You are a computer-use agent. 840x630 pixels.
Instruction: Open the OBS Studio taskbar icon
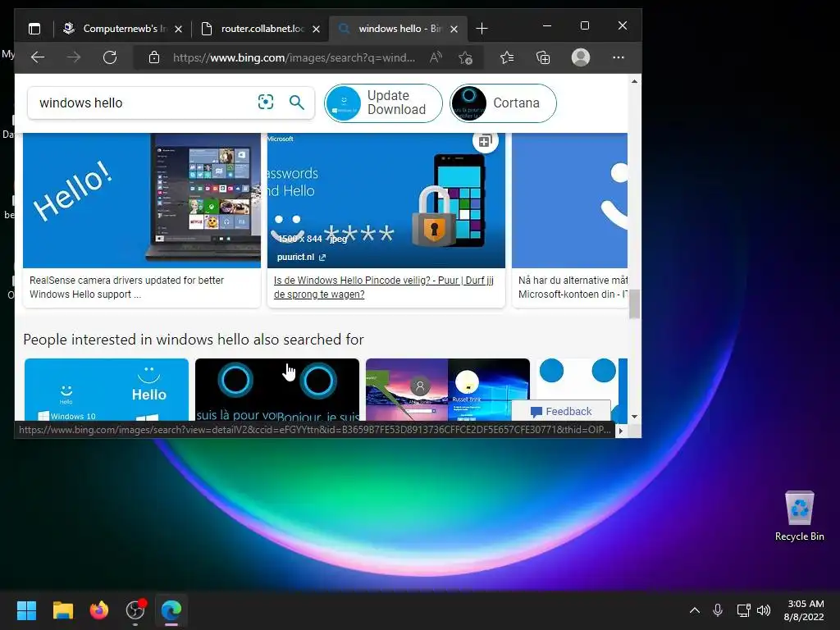tap(135, 610)
